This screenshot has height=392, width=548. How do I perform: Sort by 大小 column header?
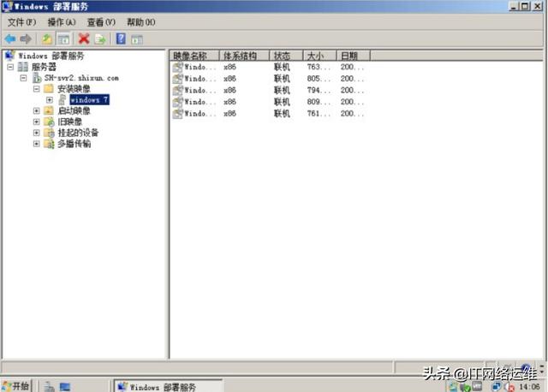point(319,56)
